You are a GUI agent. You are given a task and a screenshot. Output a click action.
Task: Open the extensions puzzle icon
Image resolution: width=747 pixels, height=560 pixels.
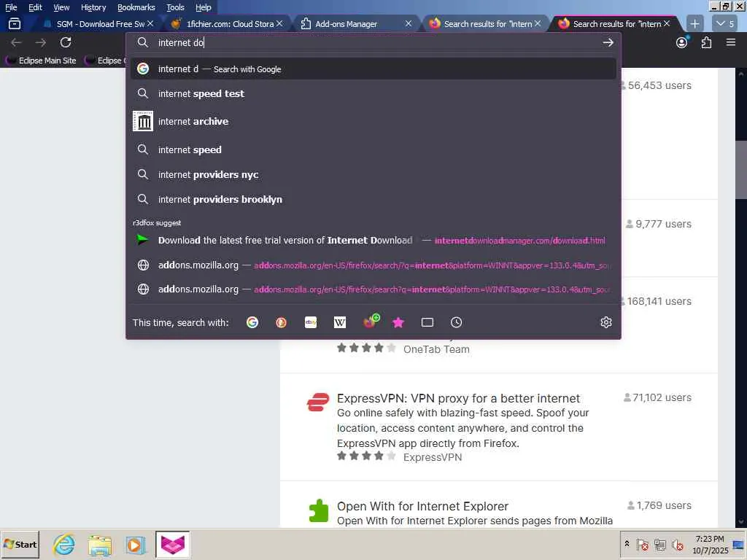click(x=706, y=42)
